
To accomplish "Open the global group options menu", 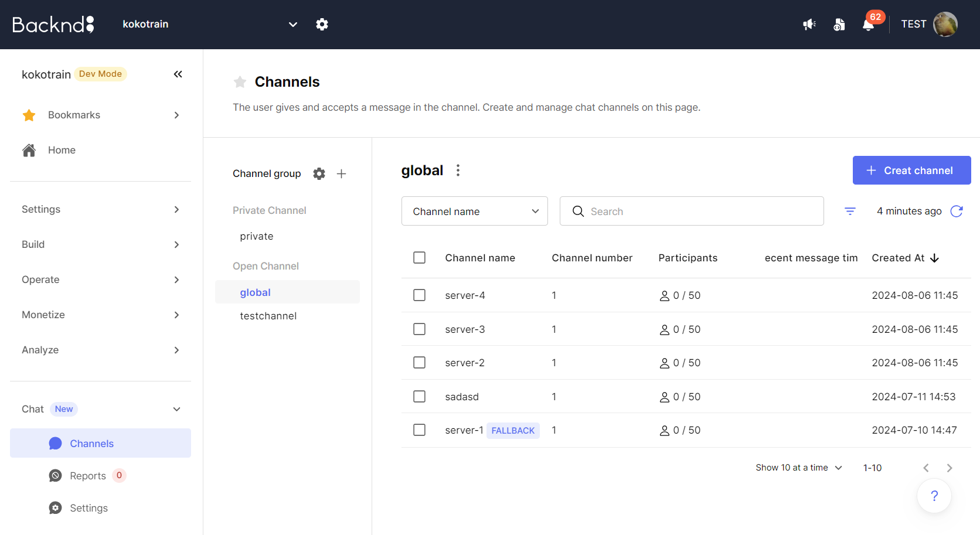I will point(458,171).
